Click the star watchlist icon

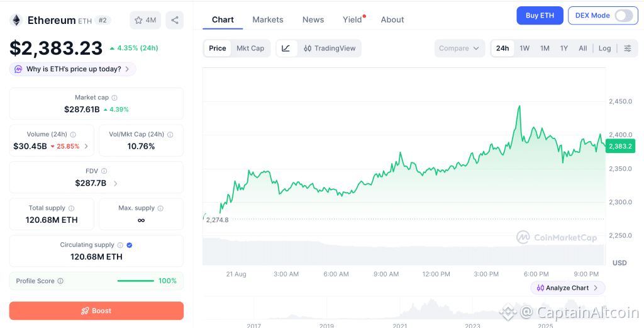(x=138, y=20)
